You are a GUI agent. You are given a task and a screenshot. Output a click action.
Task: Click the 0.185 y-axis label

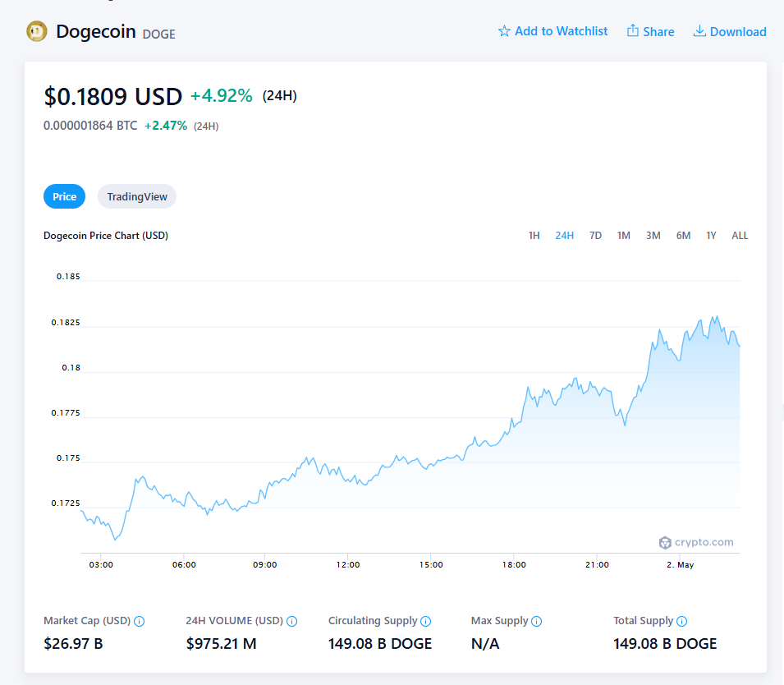point(68,276)
